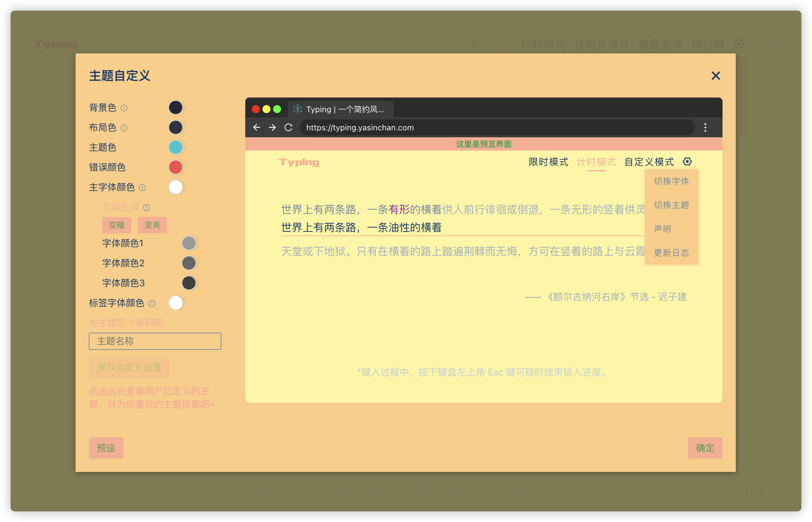Click the info icon beside 背景色
This screenshot has width=812, height=522.
(x=124, y=108)
